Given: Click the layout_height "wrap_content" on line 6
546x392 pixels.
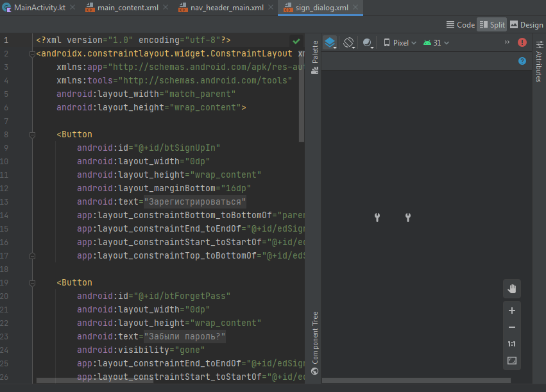Looking at the screenshot, I should coord(205,108).
